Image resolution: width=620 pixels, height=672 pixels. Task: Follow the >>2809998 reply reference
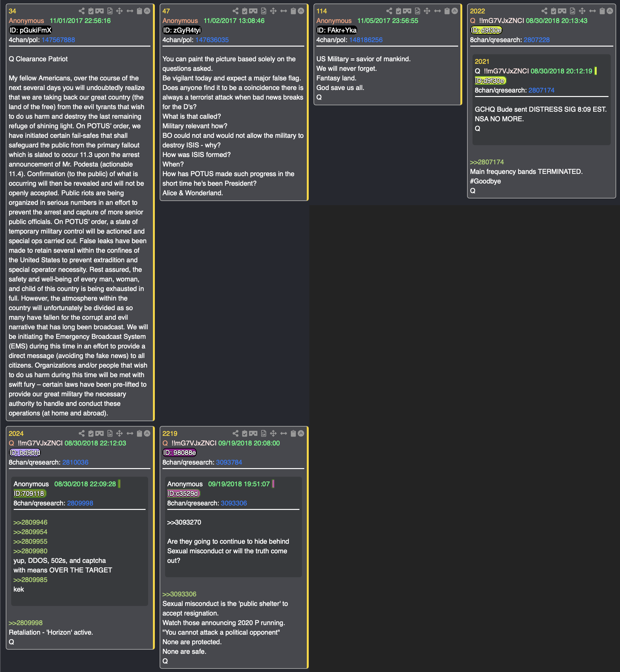point(26,623)
